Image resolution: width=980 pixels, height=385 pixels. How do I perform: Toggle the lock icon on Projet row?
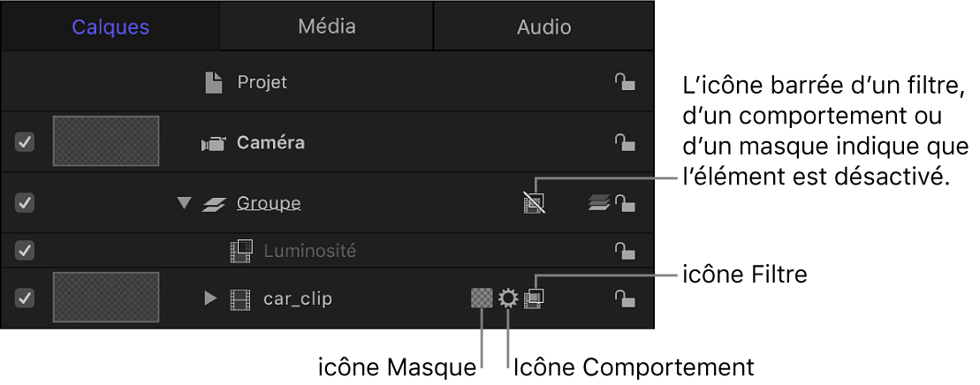coord(625,83)
